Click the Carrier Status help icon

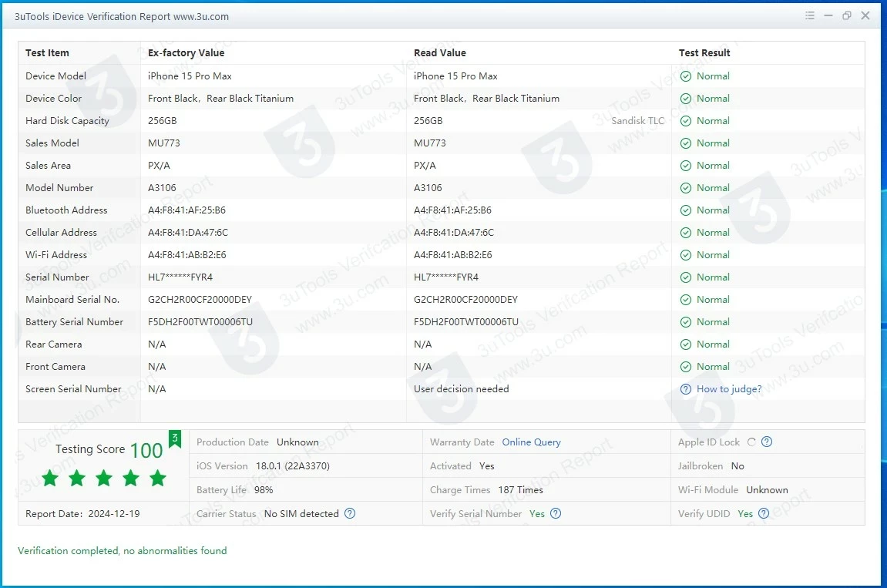(350, 513)
